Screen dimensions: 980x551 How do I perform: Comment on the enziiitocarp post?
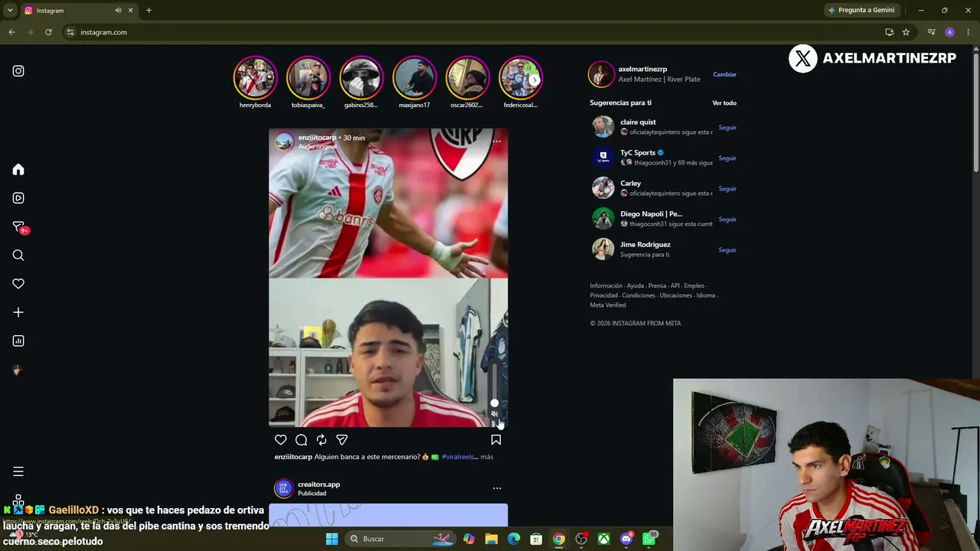coord(302,440)
